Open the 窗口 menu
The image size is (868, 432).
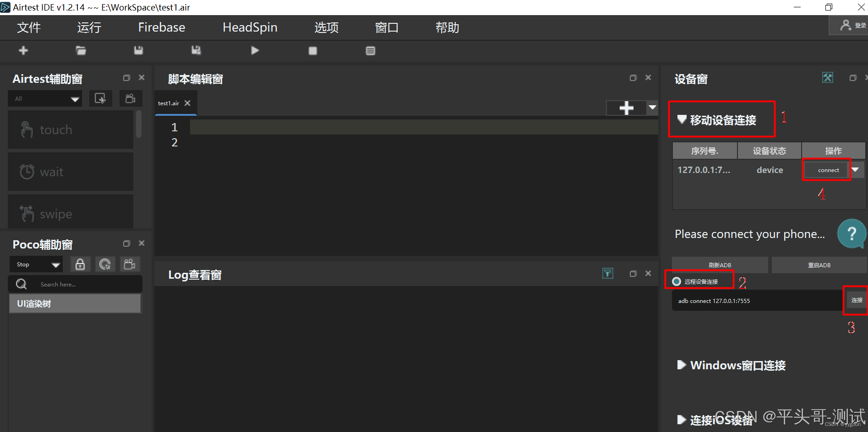(387, 27)
